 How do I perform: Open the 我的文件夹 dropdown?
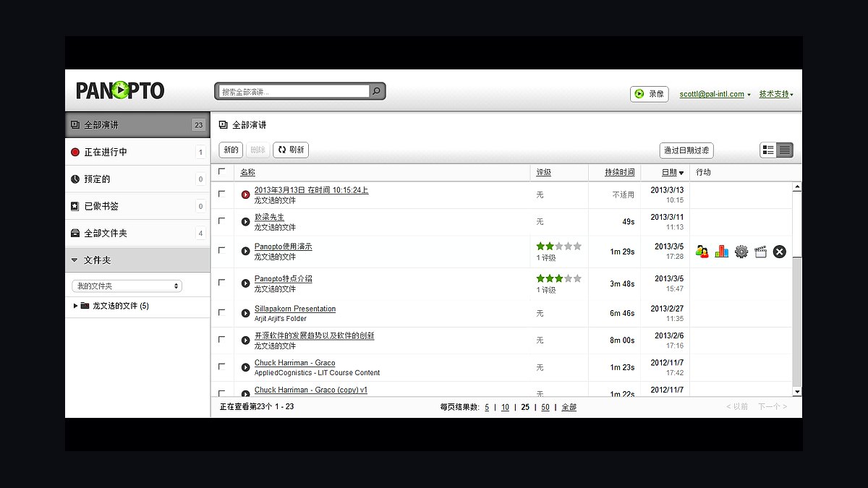pos(127,286)
